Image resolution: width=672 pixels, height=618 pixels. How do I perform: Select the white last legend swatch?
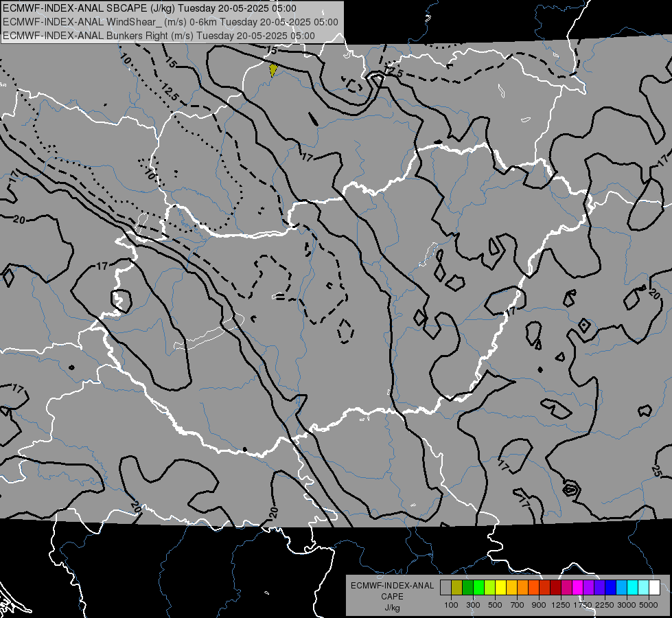pos(655,588)
